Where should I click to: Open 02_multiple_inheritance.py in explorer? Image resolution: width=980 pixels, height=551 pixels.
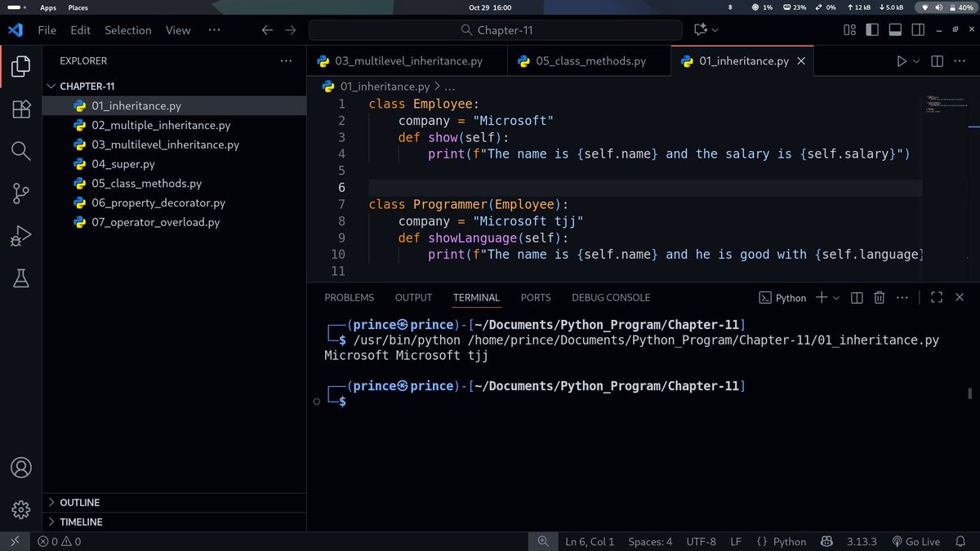click(x=176, y=125)
